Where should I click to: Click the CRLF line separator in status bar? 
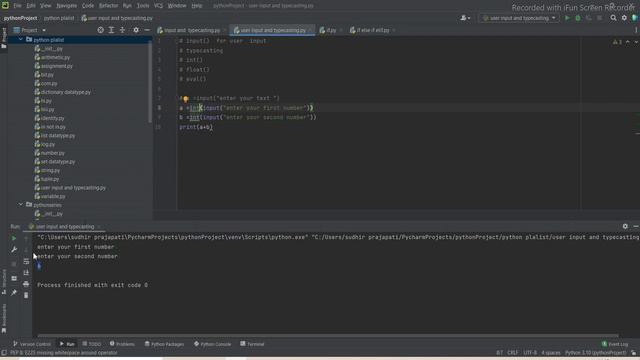[x=513, y=353]
